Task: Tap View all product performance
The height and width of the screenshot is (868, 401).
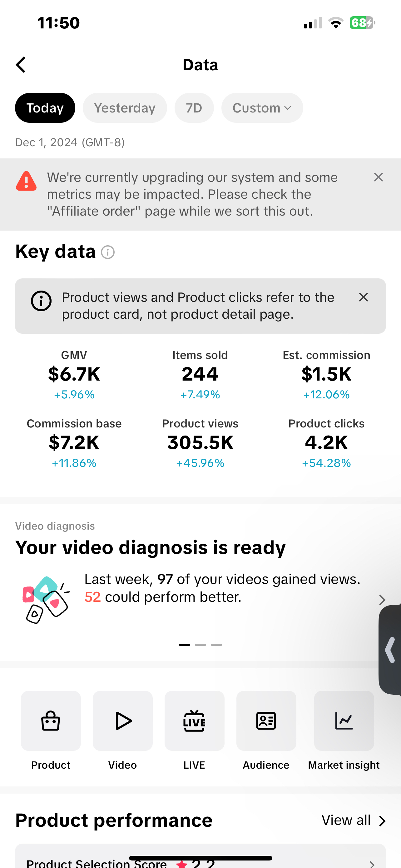Action: point(353,821)
